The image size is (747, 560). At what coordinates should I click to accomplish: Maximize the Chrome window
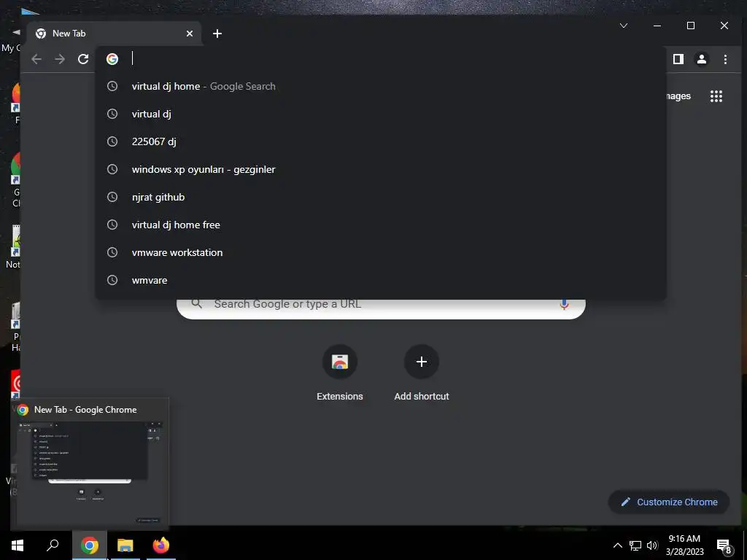click(691, 26)
